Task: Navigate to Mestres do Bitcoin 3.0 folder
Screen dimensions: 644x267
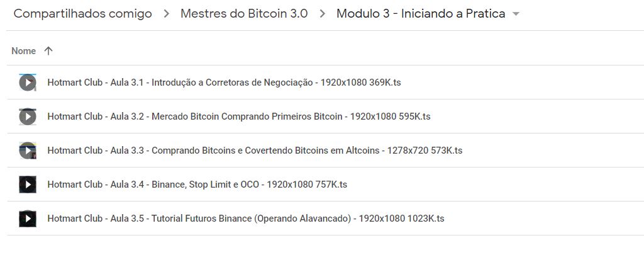Action: click(x=244, y=14)
